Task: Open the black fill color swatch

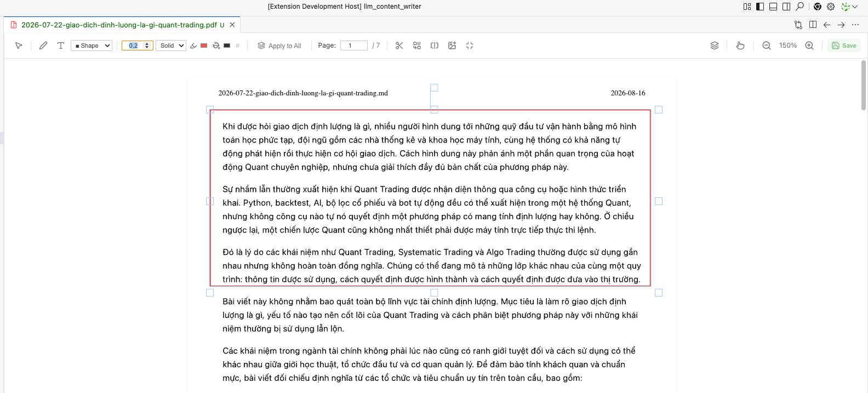Action: pos(227,45)
